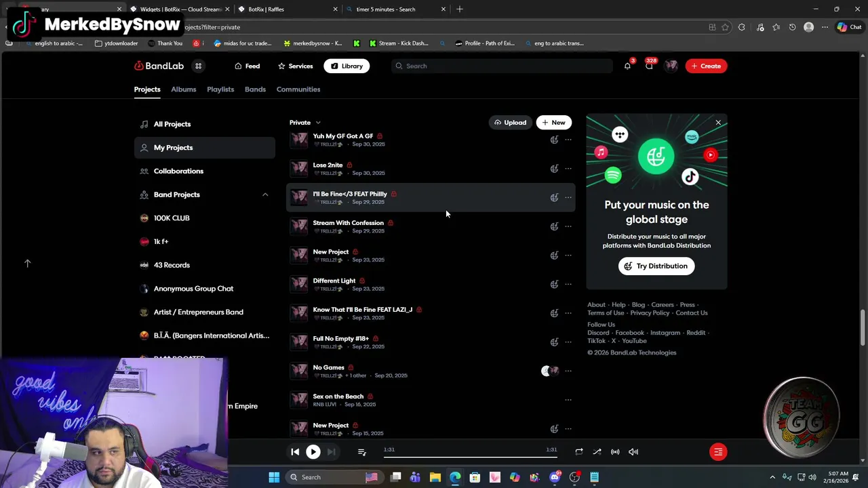Open notifications bell icon

627,66
